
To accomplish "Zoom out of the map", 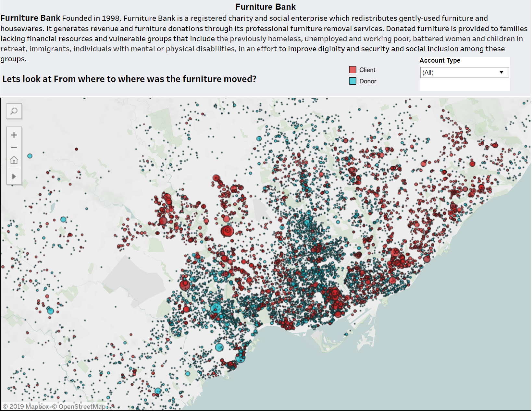I will click(x=14, y=148).
